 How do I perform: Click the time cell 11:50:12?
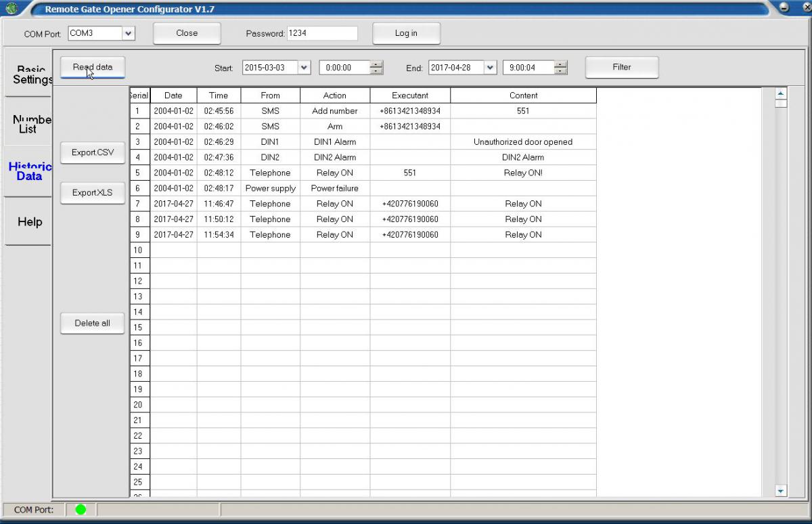tap(219, 219)
